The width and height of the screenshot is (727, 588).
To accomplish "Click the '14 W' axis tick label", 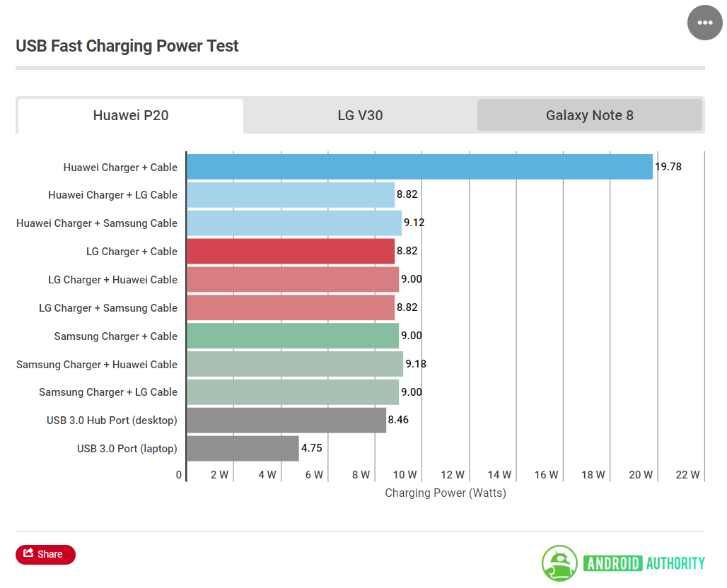I will tap(499, 475).
